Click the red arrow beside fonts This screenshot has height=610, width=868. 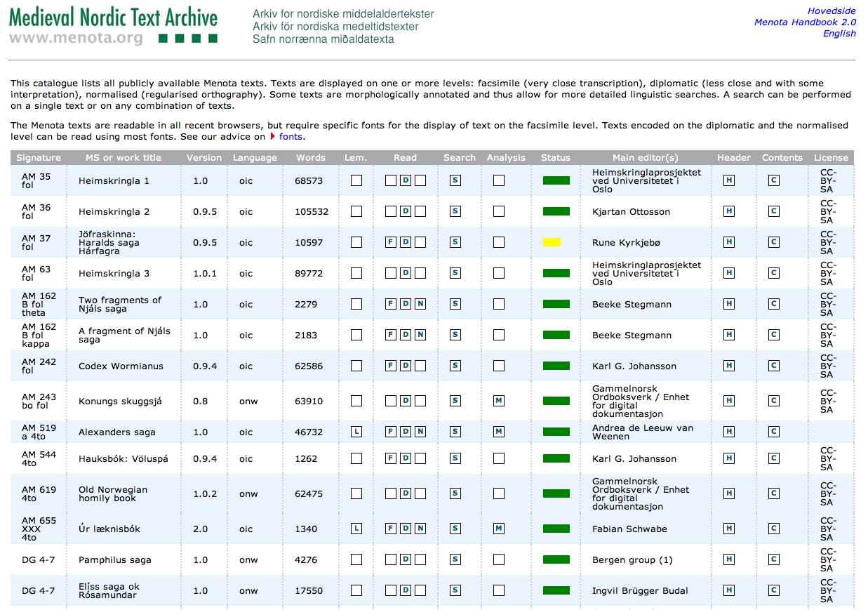(x=273, y=137)
